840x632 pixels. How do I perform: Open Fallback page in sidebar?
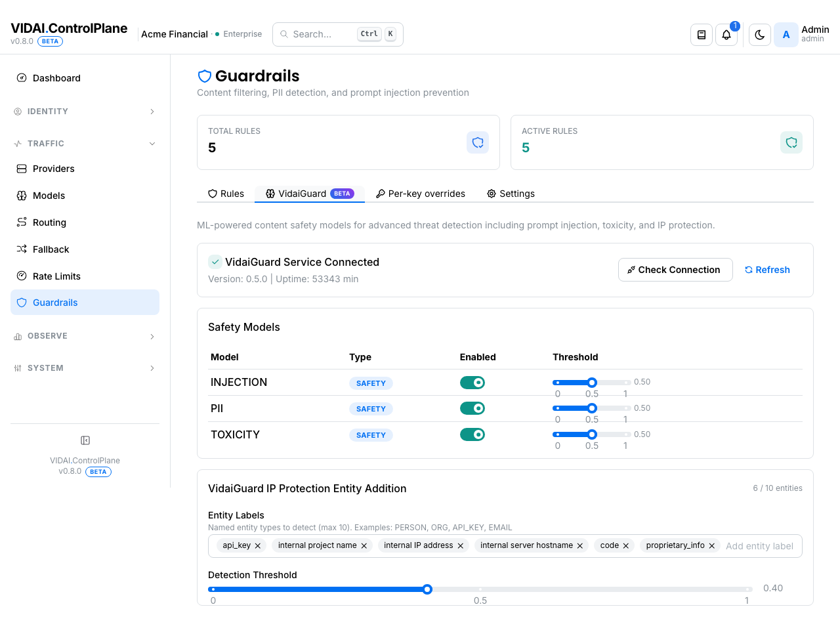[x=85, y=249]
